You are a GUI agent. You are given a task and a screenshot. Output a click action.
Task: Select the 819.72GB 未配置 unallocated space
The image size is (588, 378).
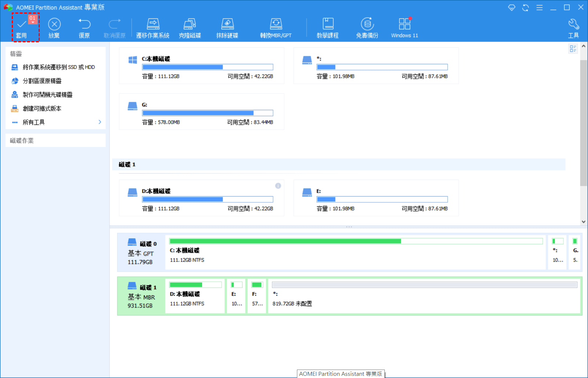424,296
